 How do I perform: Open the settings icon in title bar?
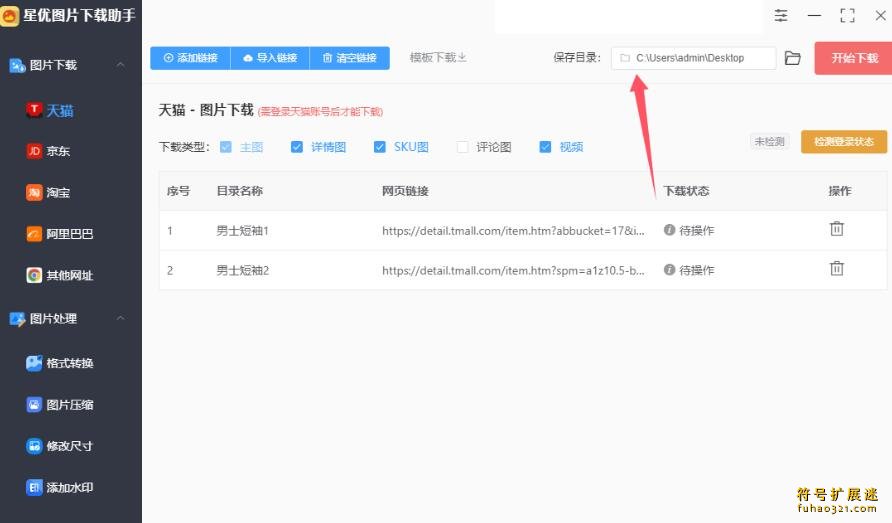pyautogui.click(x=781, y=16)
